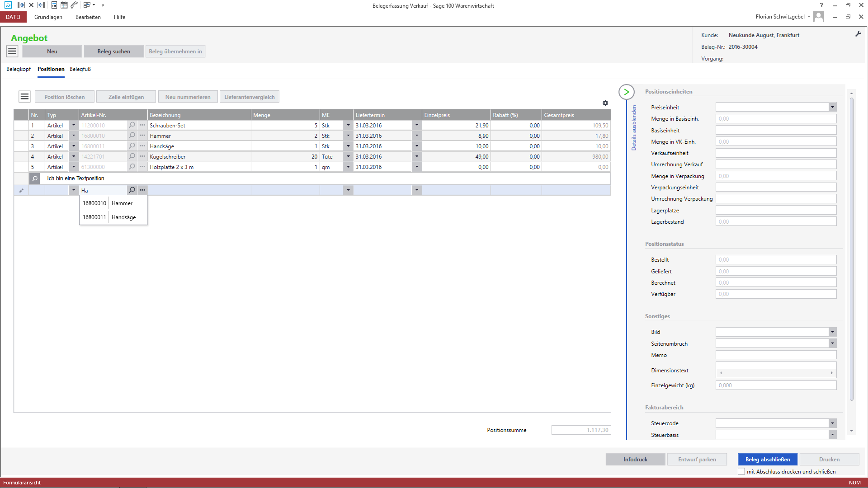Image resolution: width=868 pixels, height=488 pixels.
Task: Open ME unit dropdown for Schrauben-Set
Action: point(348,125)
